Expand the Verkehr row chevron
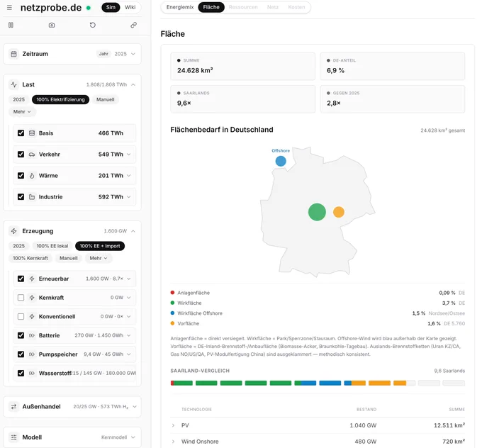This screenshot has height=448, width=482. coord(129,155)
